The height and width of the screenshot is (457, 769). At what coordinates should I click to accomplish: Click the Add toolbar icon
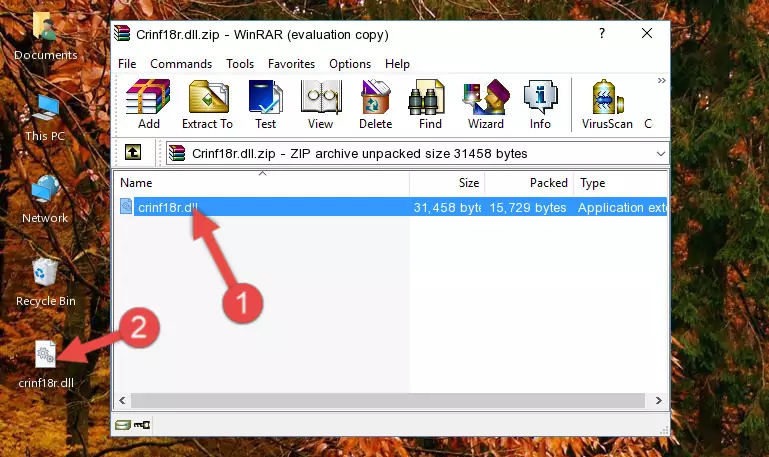(148, 104)
